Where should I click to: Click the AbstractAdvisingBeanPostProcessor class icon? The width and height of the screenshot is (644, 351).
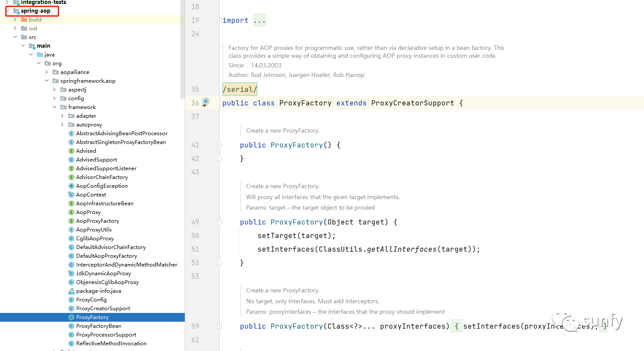pos(71,133)
